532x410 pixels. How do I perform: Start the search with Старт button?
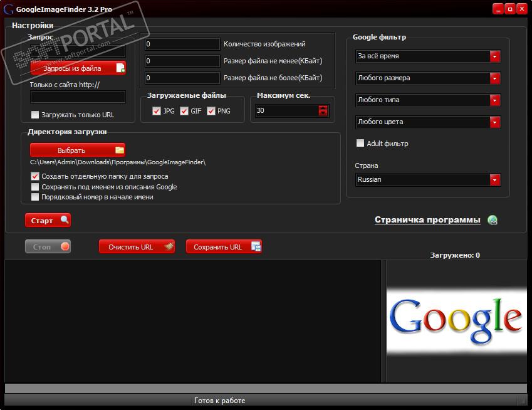click(48, 220)
